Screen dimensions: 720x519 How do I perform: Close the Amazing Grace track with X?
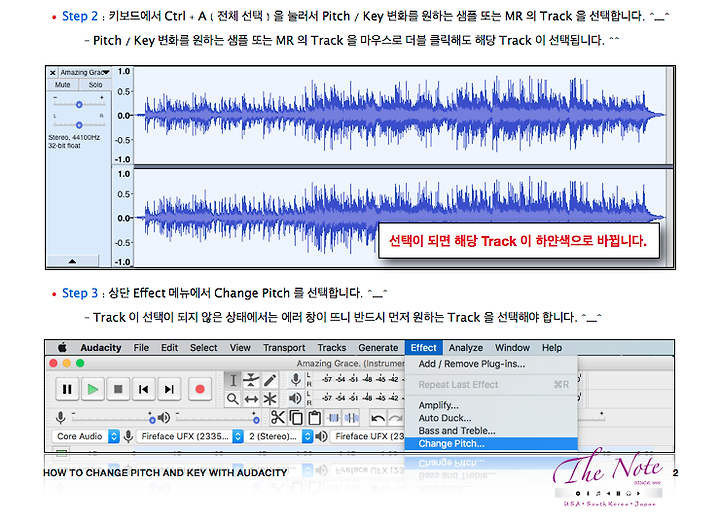pyautogui.click(x=53, y=73)
